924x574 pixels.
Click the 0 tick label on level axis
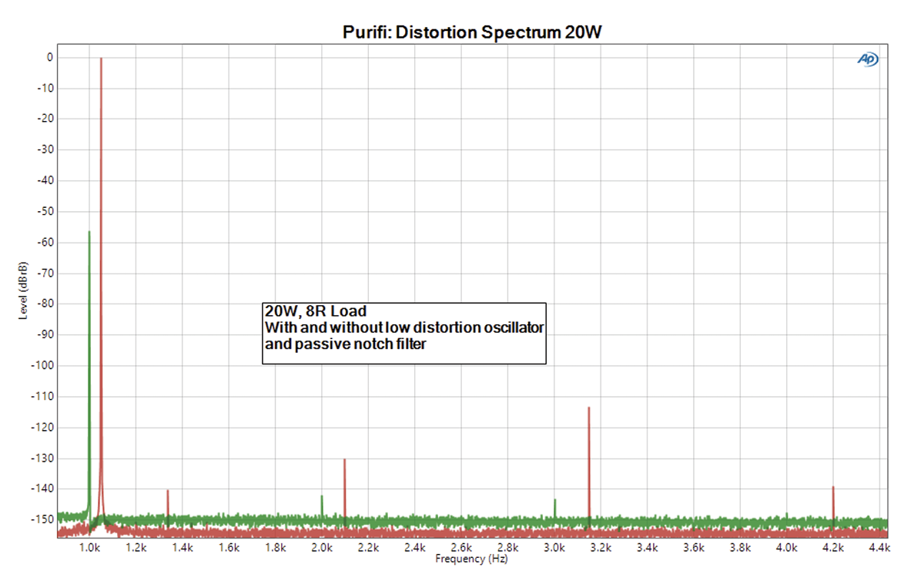[49, 57]
